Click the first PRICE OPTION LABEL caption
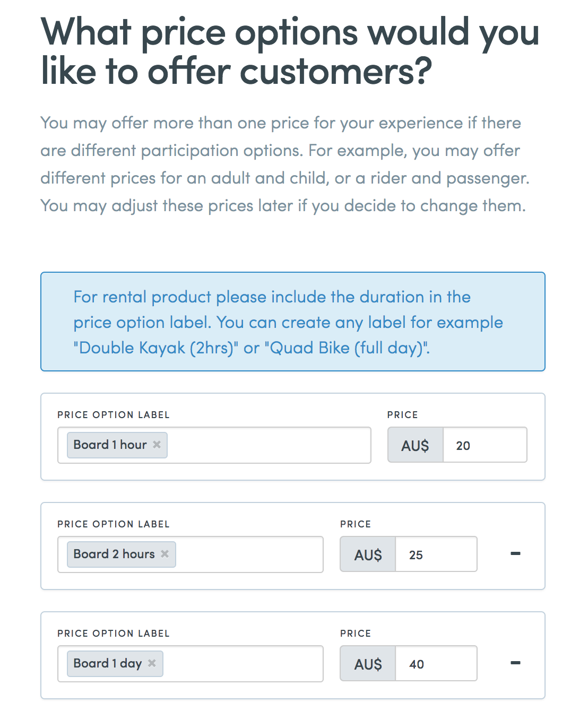The width and height of the screenshot is (588, 711). point(114,415)
